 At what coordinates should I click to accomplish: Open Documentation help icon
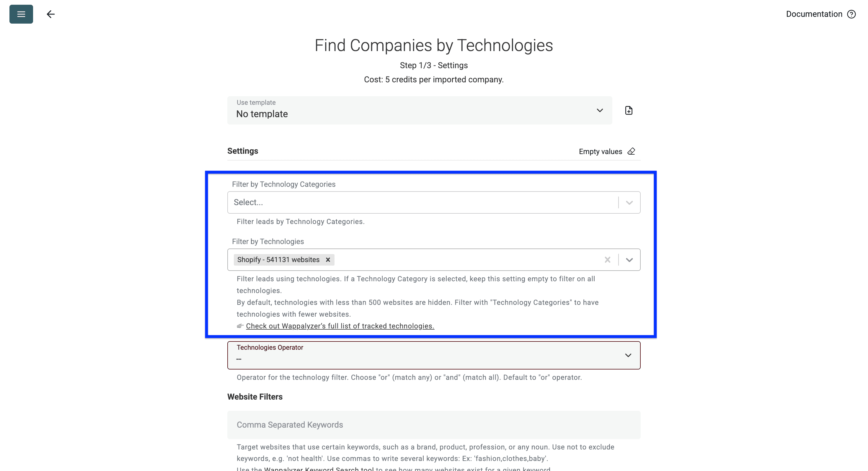[x=852, y=14]
